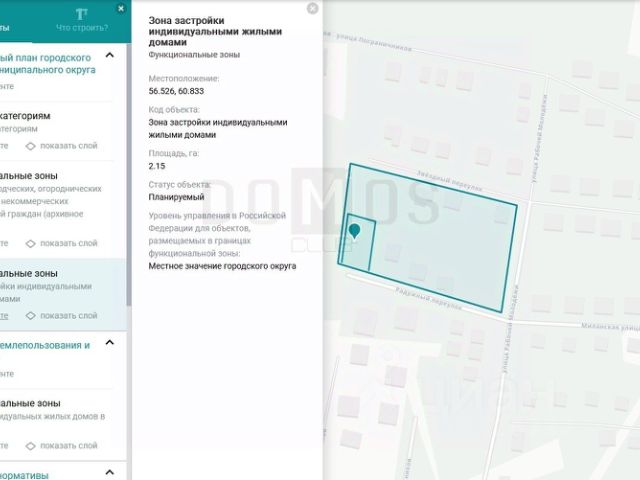The width and height of the screenshot is (640, 480).
Task: Show layer for the индивидуальных жилых домов entry
Action: pyautogui.click(x=62, y=446)
